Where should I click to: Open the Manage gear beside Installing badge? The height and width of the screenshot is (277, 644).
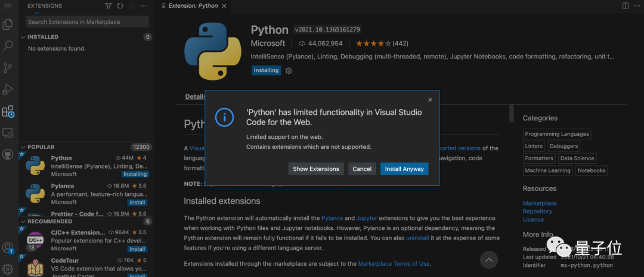(x=289, y=70)
